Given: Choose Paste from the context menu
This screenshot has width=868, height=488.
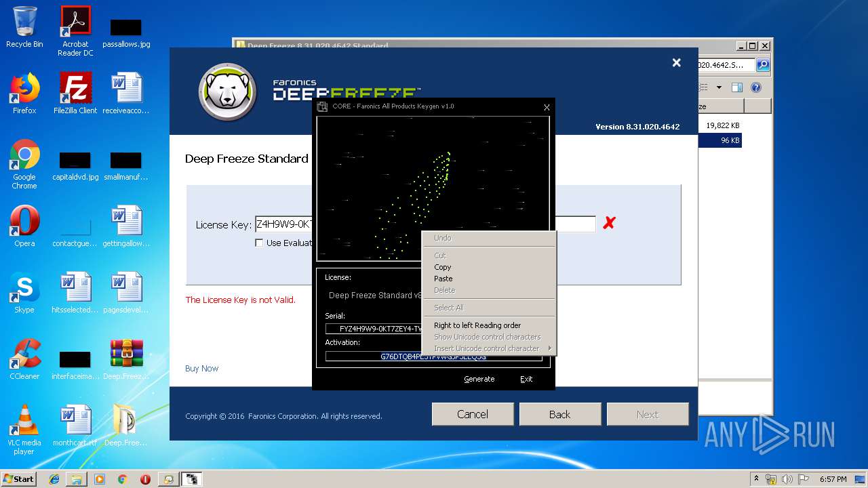Looking at the screenshot, I should pyautogui.click(x=443, y=279).
